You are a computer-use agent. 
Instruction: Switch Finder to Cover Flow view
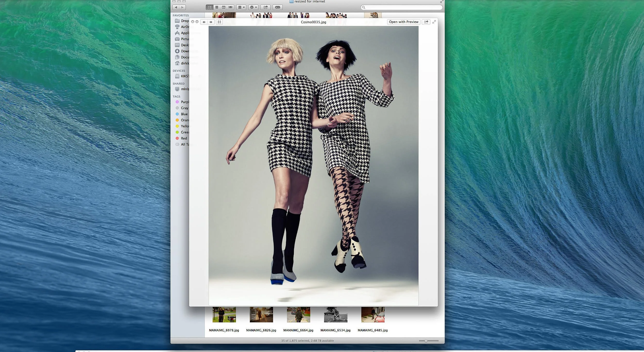point(231,7)
